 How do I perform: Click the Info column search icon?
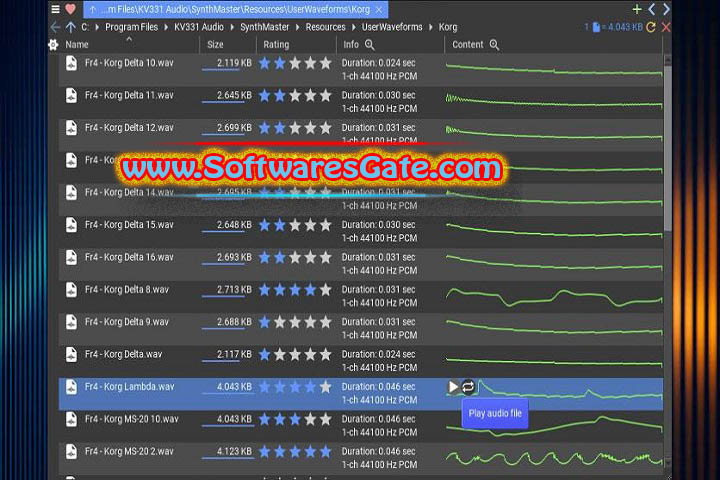click(370, 45)
